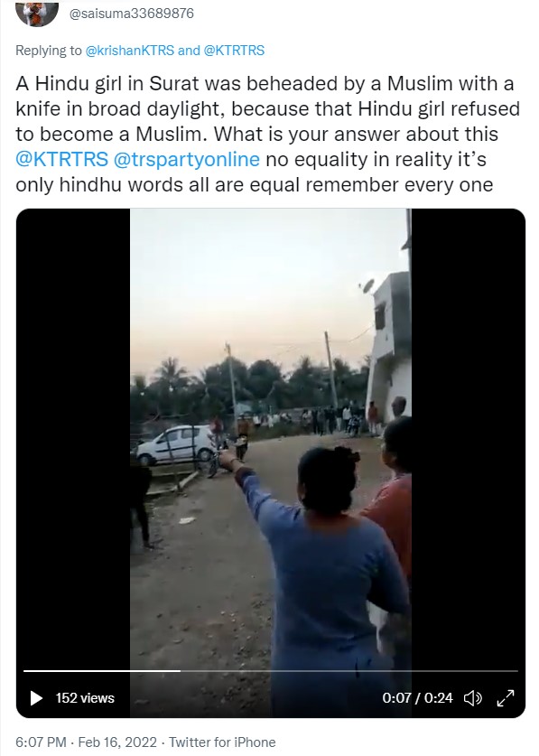Open the video in fullscreen mode
The width and height of the screenshot is (539, 756).
coord(506,697)
